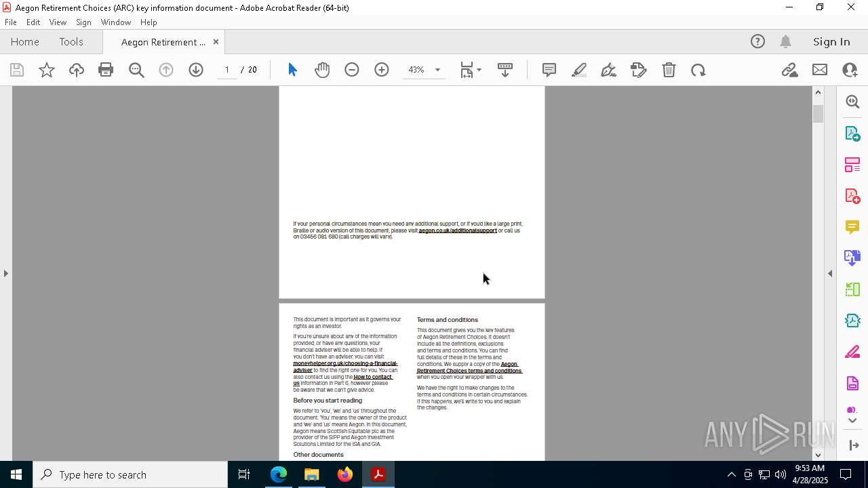The image size is (868, 488).
Task: Open the Sign with pen tool
Action: tap(609, 70)
